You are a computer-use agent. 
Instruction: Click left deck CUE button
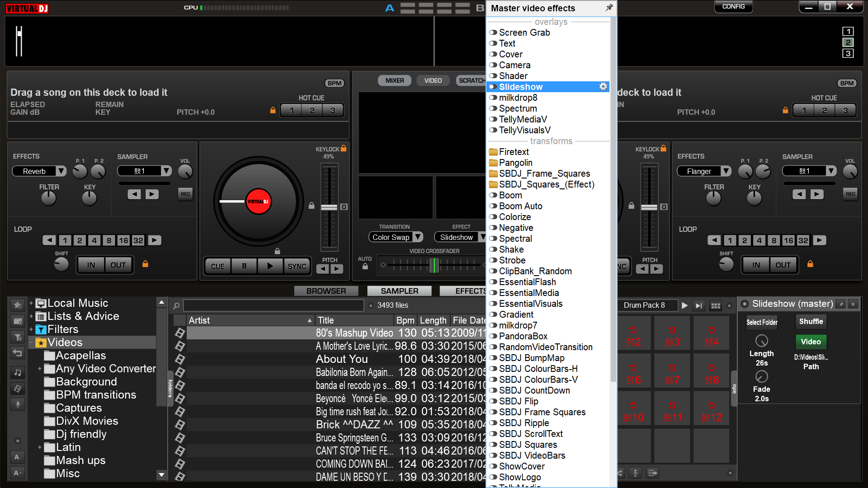tap(217, 266)
